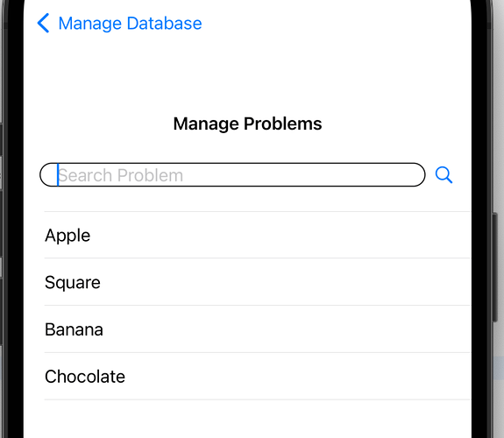Tap the word Square in the list

73,283
